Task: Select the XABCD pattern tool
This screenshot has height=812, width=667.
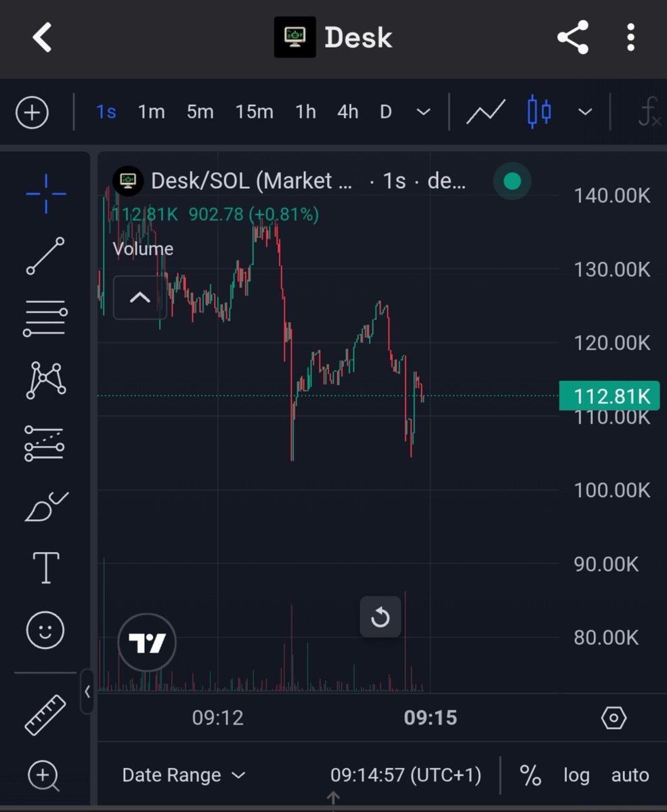Action: coord(46,380)
